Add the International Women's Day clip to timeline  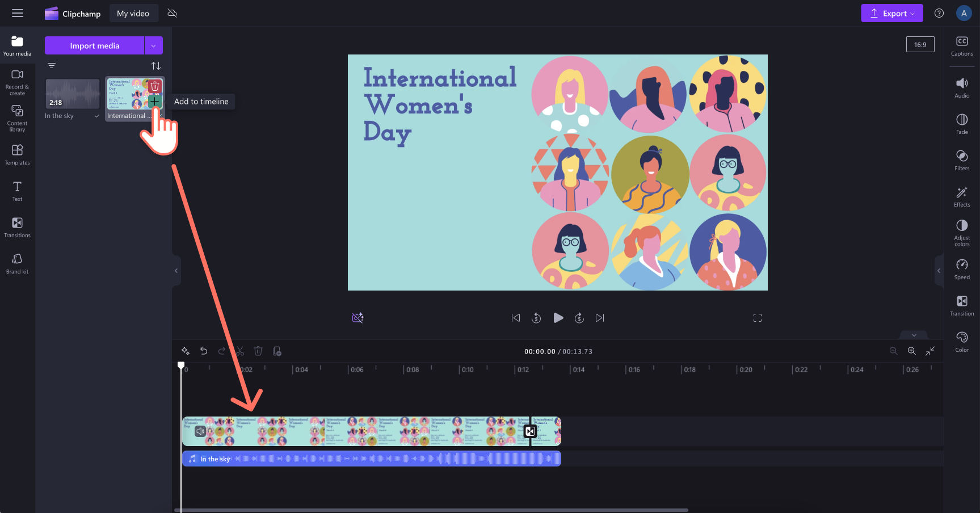point(154,102)
